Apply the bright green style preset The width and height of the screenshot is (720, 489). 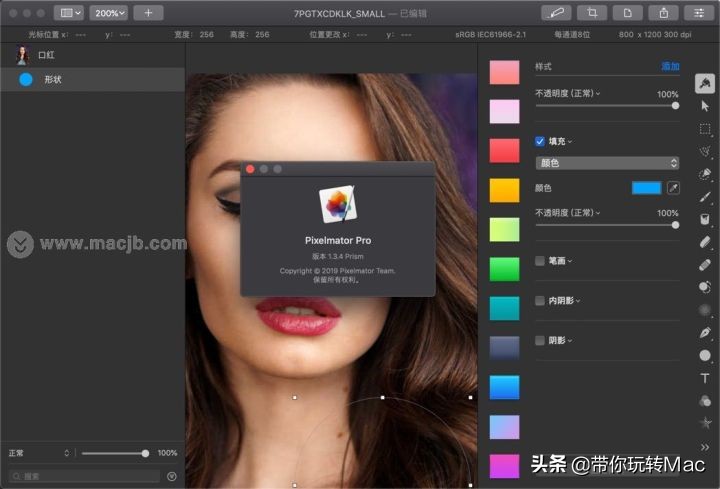(x=504, y=269)
